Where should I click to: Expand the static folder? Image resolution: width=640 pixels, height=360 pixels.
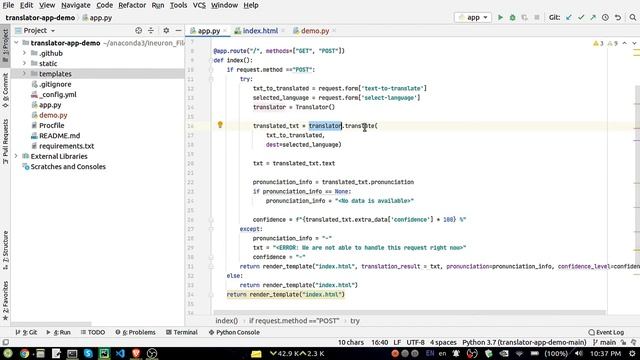coord(24,63)
